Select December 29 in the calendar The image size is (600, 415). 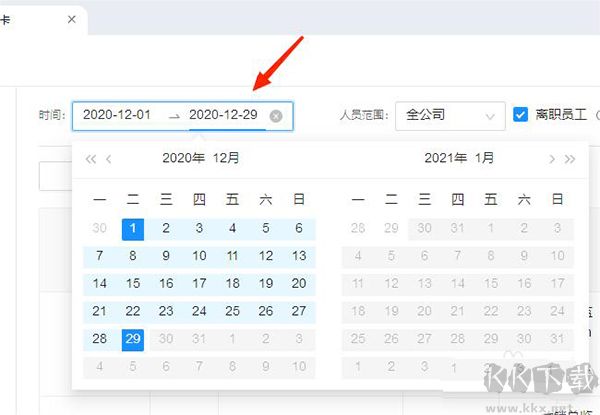pyautogui.click(x=133, y=339)
